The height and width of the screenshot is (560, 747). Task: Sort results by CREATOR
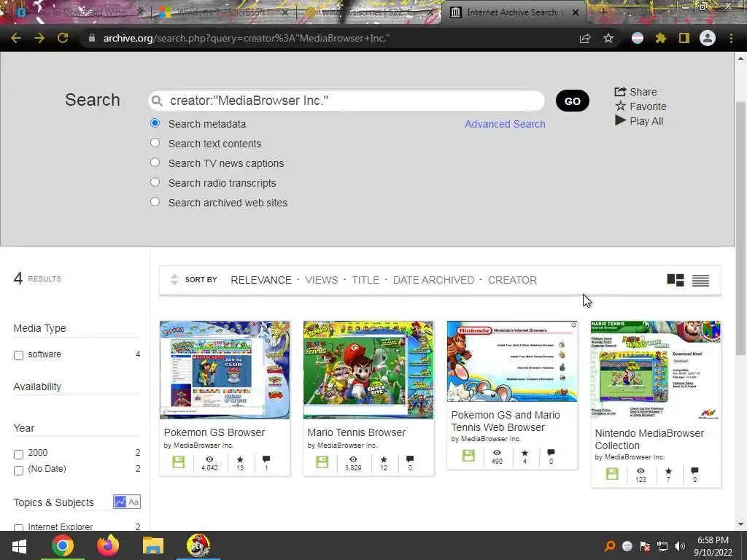[x=512, y=280]
